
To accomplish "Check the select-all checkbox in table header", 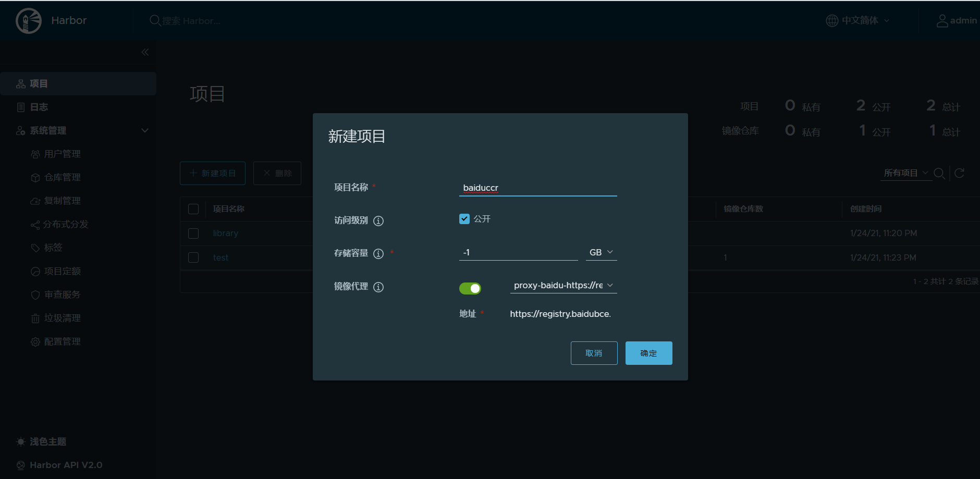I will [x=193, y=209].
